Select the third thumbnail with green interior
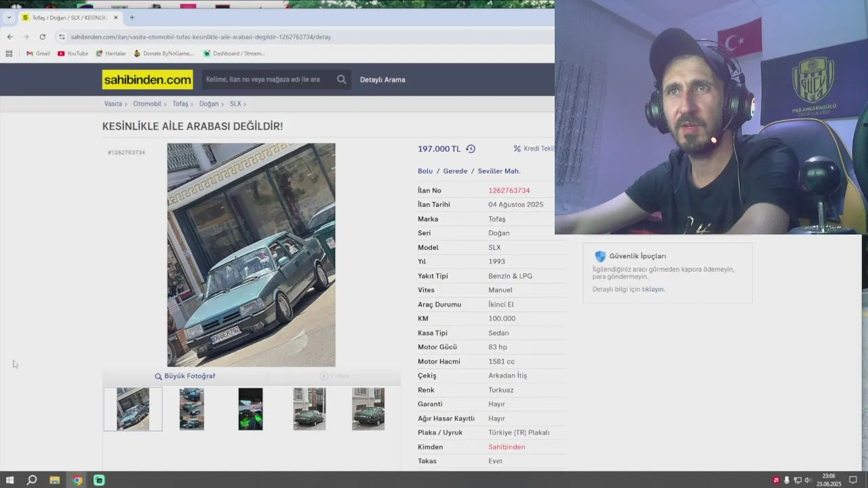The image size is (868, 488). pyautogui.click(x=250, y=409)
